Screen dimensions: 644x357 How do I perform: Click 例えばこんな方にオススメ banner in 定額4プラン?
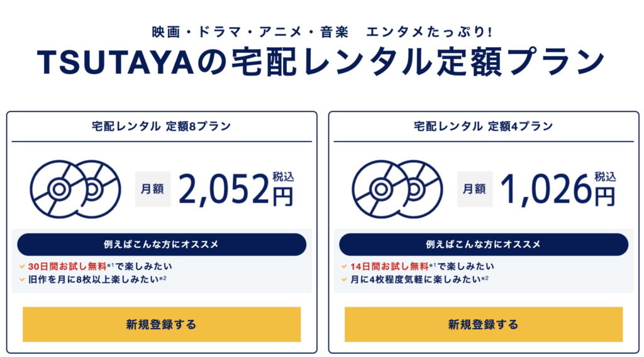[484, 245]
